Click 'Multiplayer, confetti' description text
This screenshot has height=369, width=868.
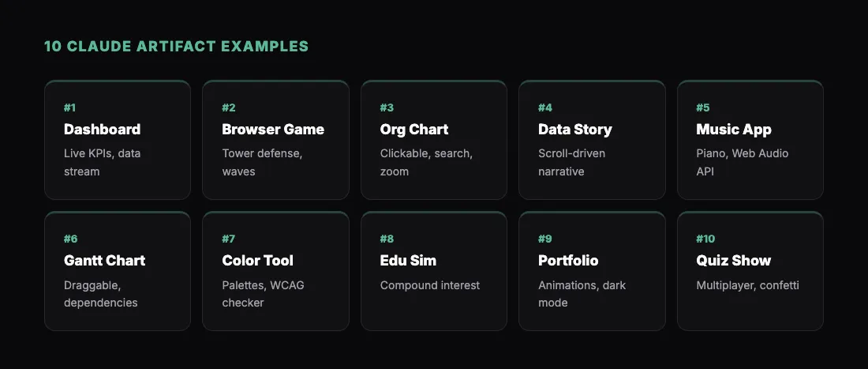[747, 285]
